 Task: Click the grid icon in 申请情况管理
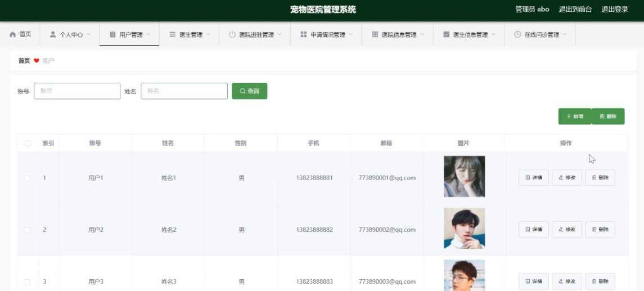[304, 34]
